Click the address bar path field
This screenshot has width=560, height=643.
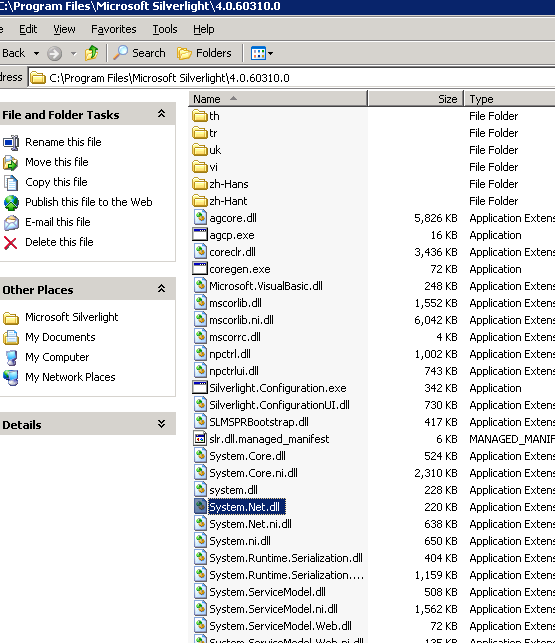[291, 78]
